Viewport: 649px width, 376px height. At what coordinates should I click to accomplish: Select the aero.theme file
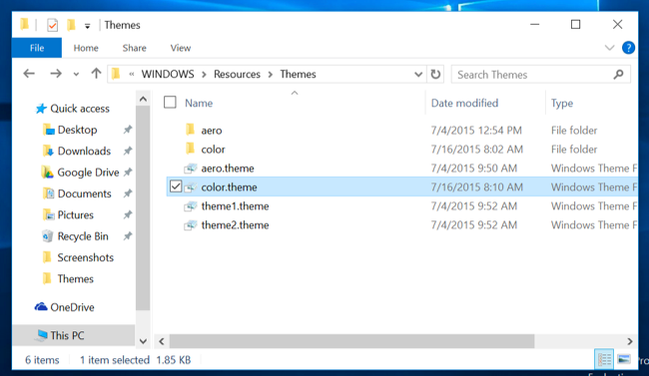228,168
